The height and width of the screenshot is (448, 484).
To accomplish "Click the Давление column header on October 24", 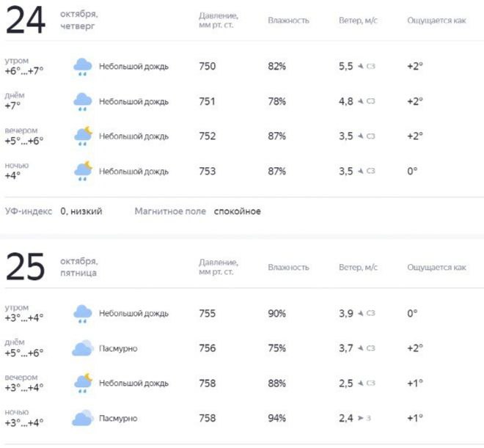I will (x=219, y=20).
